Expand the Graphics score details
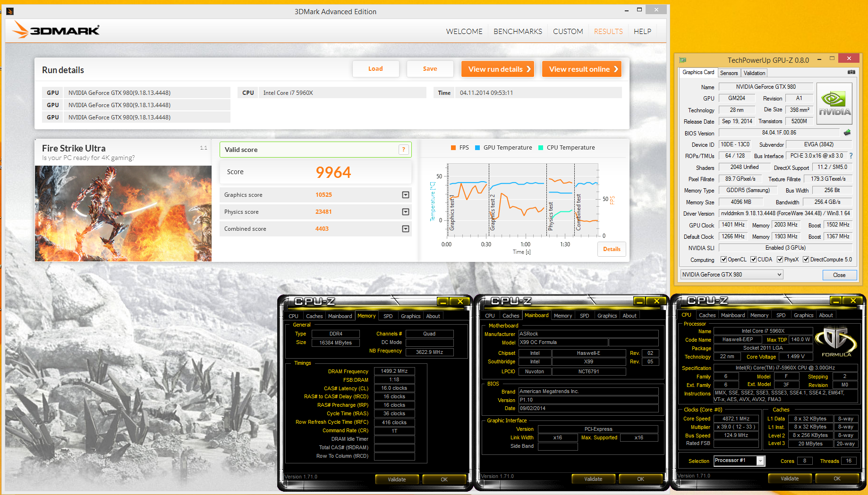The width and height of the screenshot is (868, 495). [x=405, y=195]
